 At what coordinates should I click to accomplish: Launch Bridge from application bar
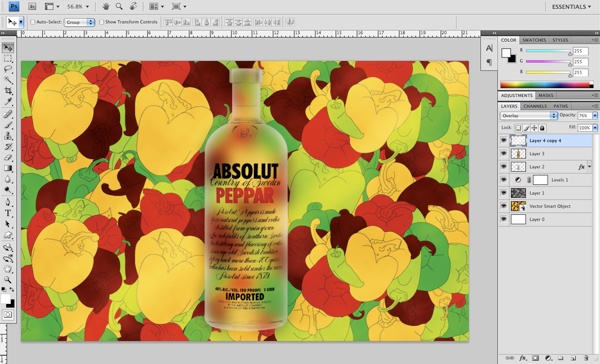[x=32, y=7]
